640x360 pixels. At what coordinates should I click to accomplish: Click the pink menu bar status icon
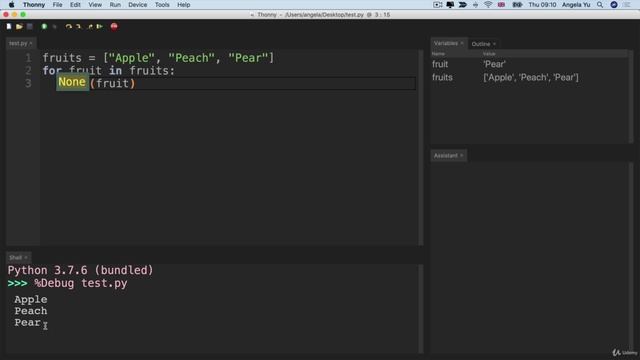501,5
